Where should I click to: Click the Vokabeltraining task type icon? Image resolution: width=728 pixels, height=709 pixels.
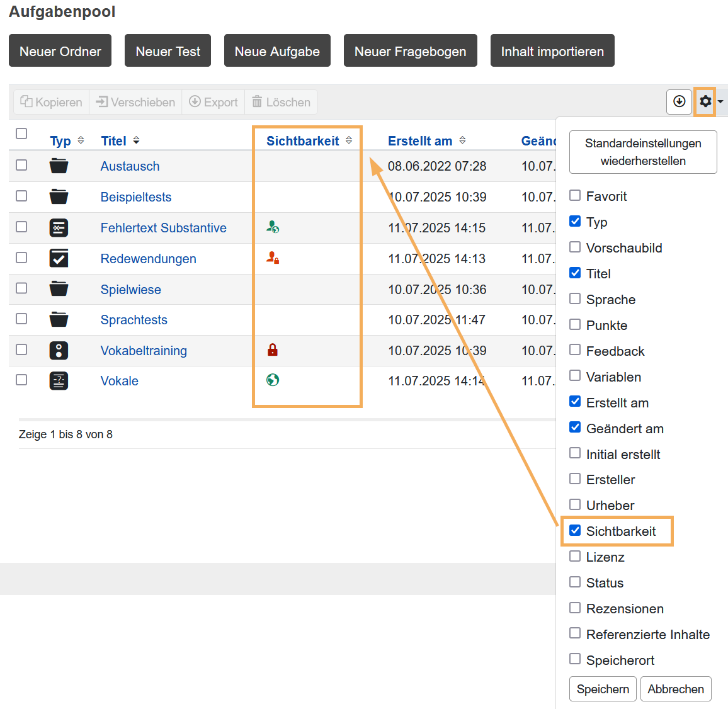59,350
